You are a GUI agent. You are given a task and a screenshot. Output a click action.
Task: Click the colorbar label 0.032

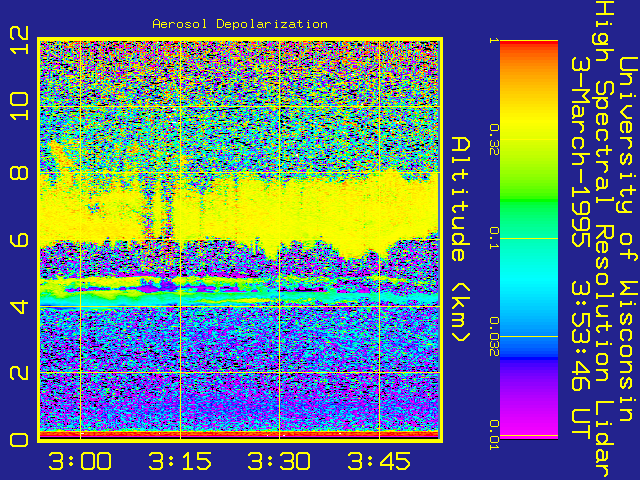[x=494, y=337]
